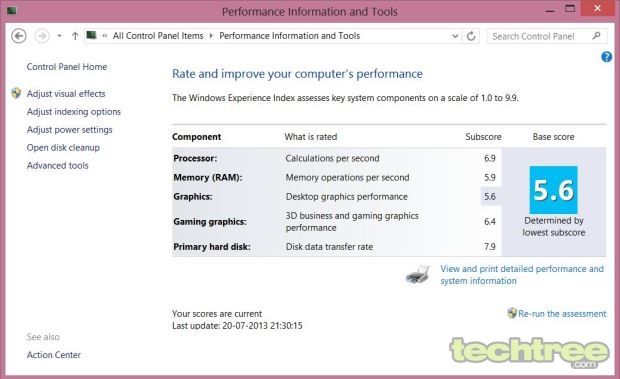Image resolution: width=620 pixels, height=379 pixels.
Task: Expand the breadcrumb chevron before All Control Panel Items
Action: point(105,36)
